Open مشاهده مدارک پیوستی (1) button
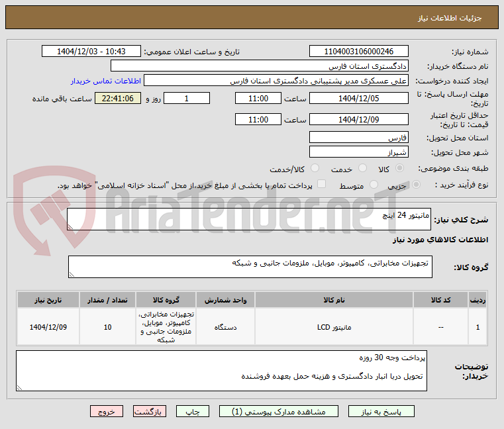The image size is (504, 429). (x=279, y=411)
